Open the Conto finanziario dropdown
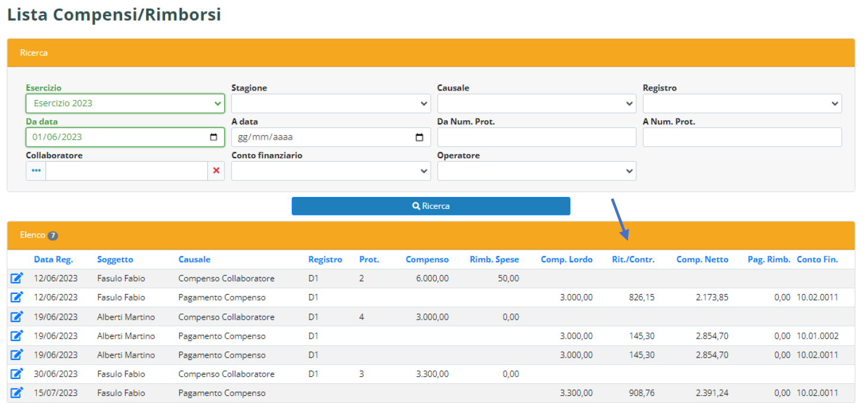The height and width of the screenshot is (413, 868). coord(331,171)
